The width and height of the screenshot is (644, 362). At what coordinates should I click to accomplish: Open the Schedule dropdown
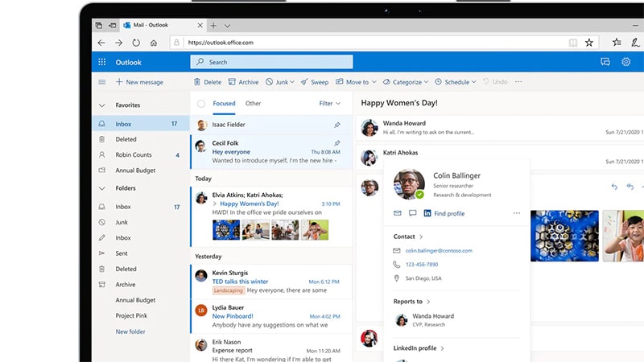coord(456,82)
